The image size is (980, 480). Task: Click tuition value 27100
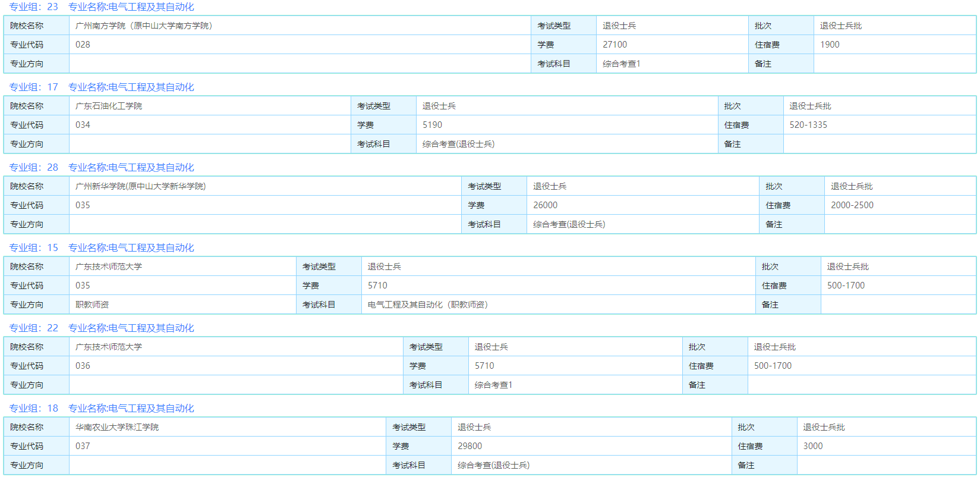click(x=615, y=45)
